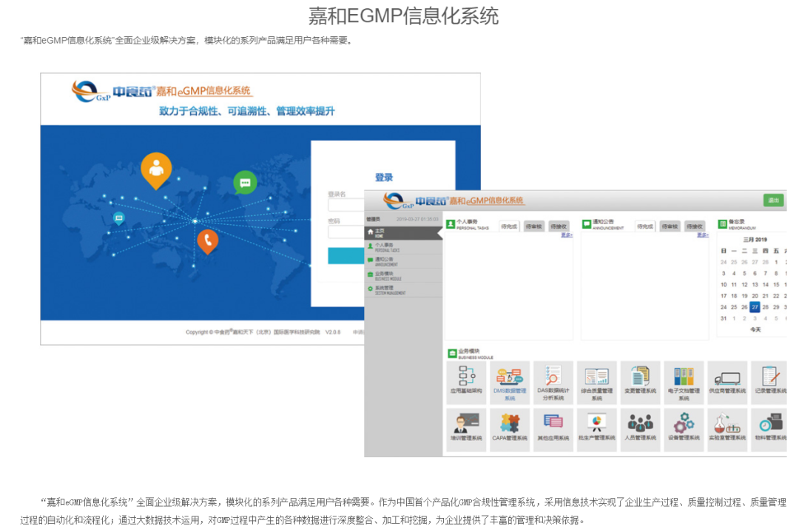Switch to 待审核 tab in 通知公告 panel

670,226
